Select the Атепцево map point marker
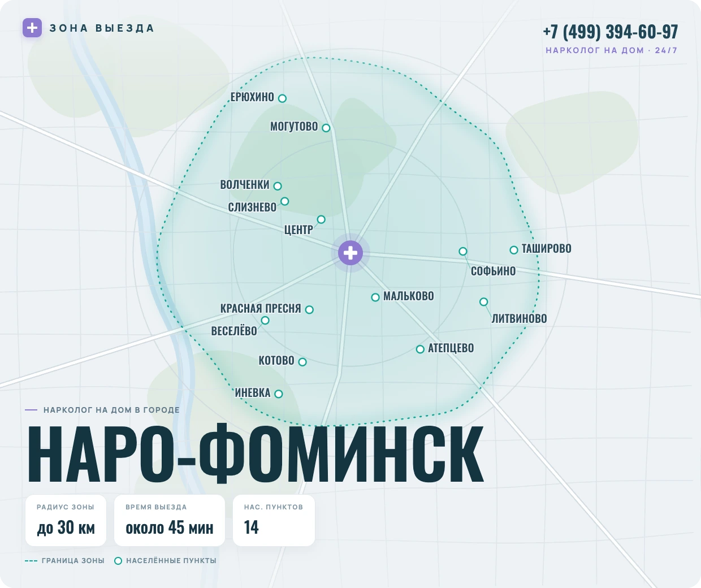Screen dimensions: 701x588 420,349
